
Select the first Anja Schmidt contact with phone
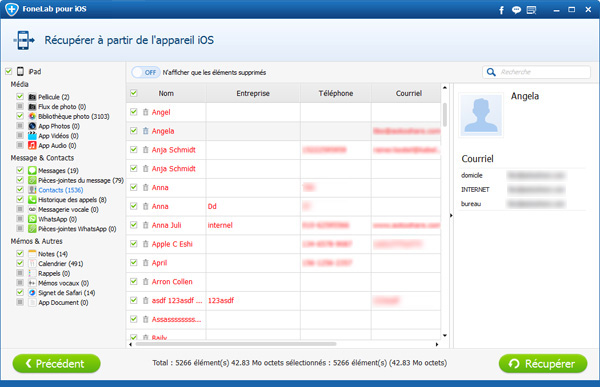[284, 150]
